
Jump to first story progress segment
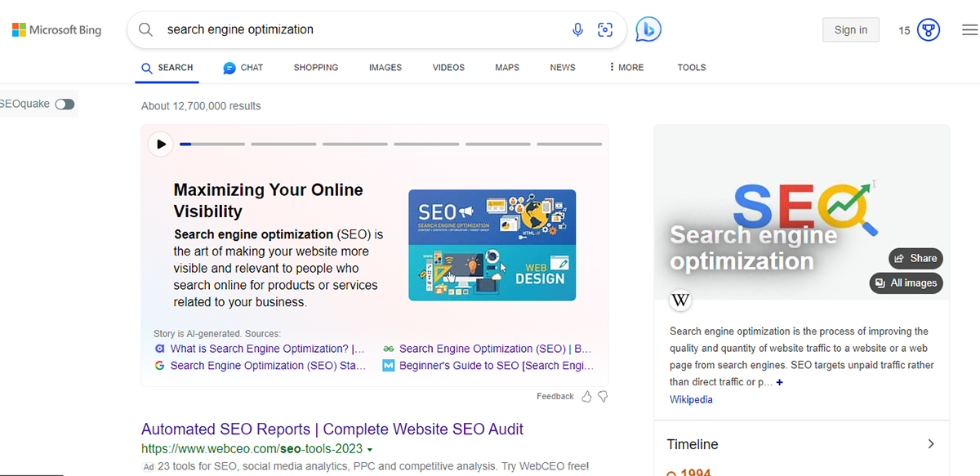212,145
